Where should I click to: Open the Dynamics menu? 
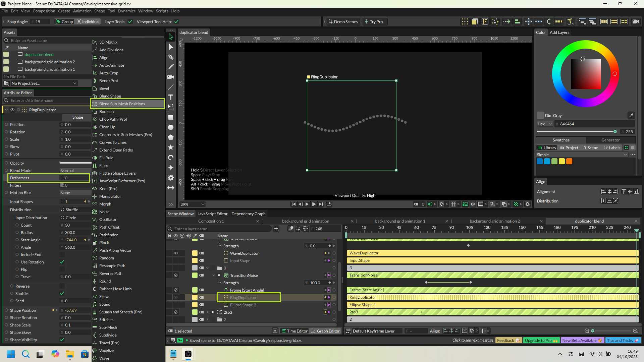pyautogui.click(x=126, y=11)
